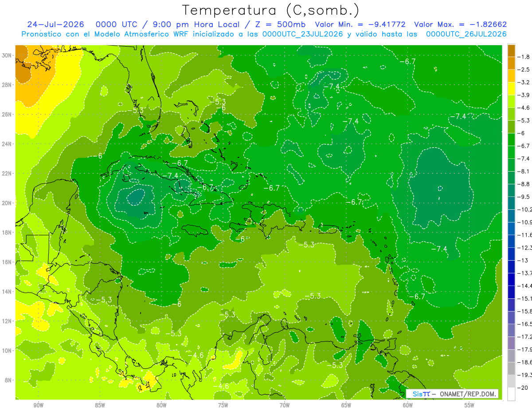This screenshot has height=411, width=532.
Task: Click the 30N latitude axis label
Action: point(8,55)
